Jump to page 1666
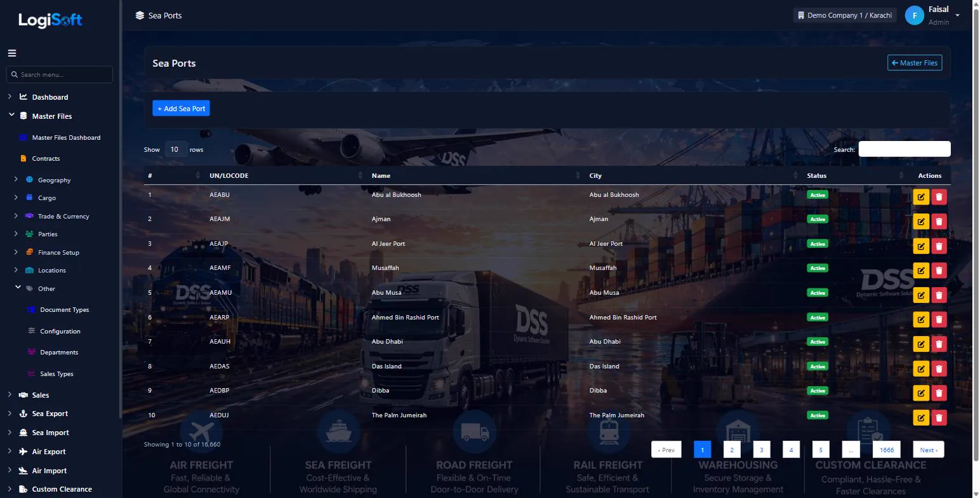The height and width of the screenshot is (498, 980). click(887, 450)
